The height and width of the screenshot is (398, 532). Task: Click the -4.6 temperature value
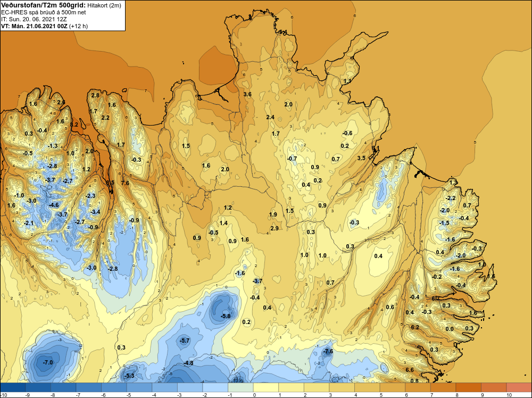tap(54, 205)
